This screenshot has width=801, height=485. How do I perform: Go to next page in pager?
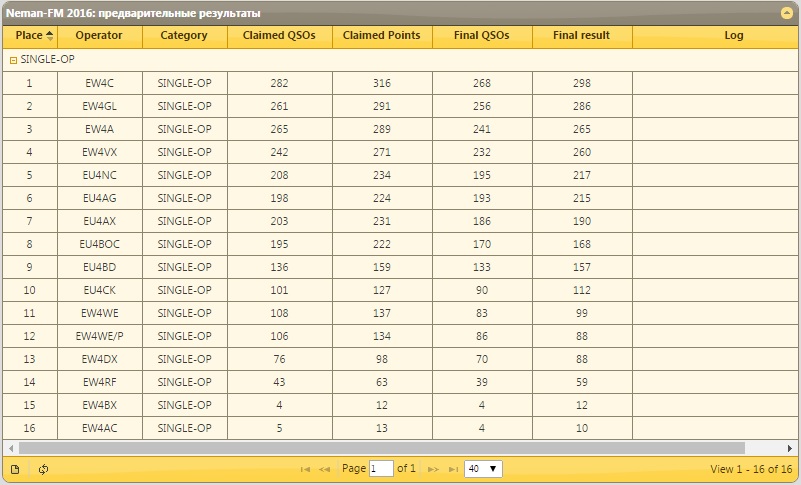click(433, 469)
